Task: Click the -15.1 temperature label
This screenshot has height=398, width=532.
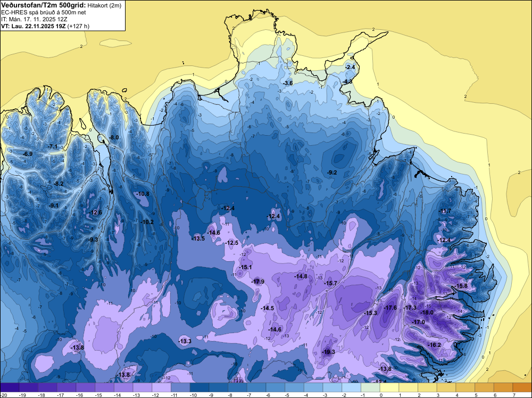Action: pos(245,267)
